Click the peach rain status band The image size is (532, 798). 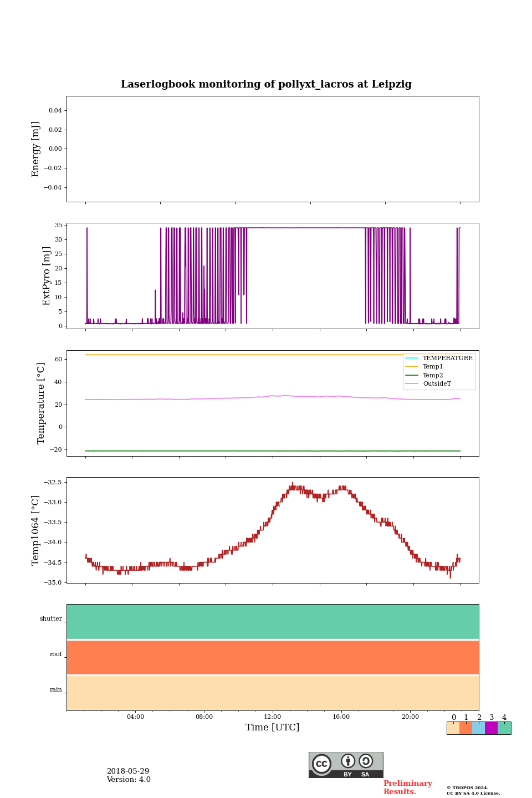point(273,693)
